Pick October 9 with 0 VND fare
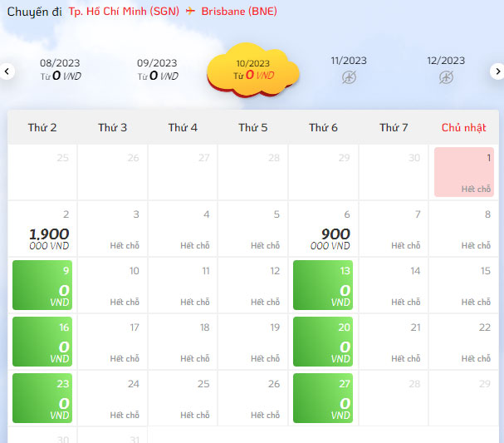The image size is (504, 443). (x=42, y=285)
